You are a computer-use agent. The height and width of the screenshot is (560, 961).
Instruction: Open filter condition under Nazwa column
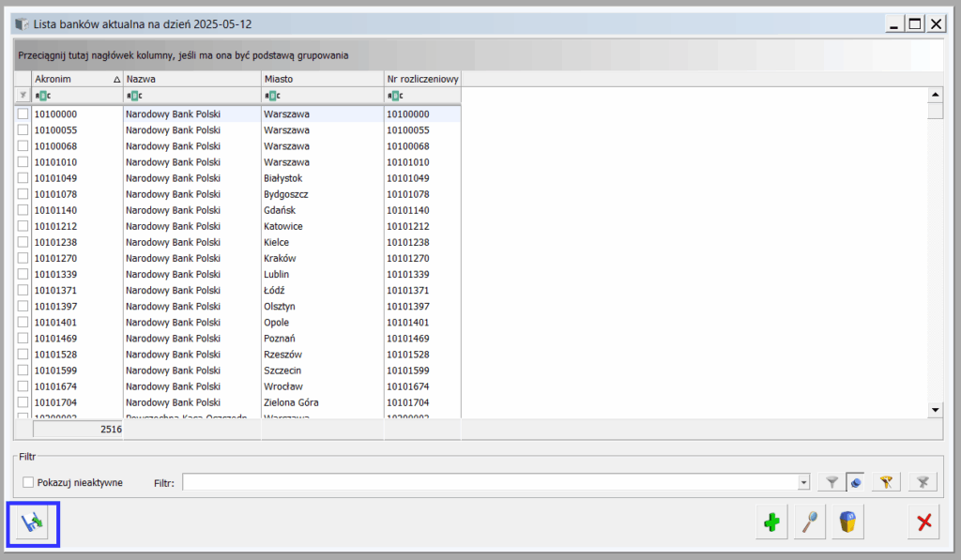[134, 96]
